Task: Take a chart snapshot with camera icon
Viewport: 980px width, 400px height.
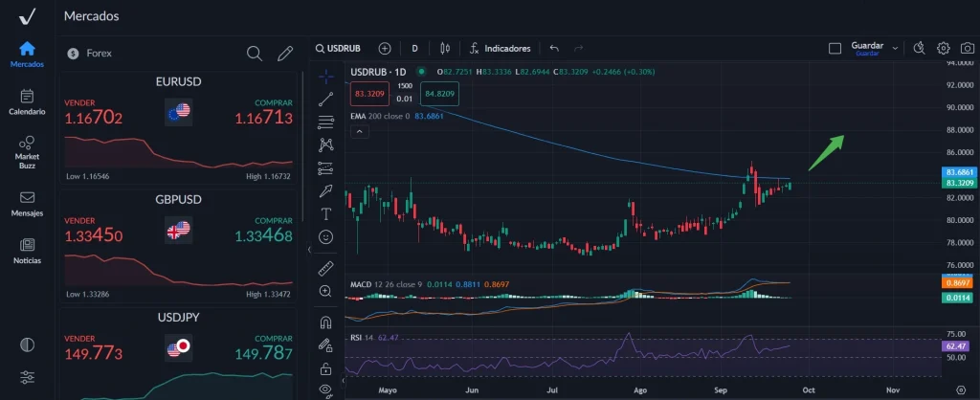Action: tap(967, 48)
